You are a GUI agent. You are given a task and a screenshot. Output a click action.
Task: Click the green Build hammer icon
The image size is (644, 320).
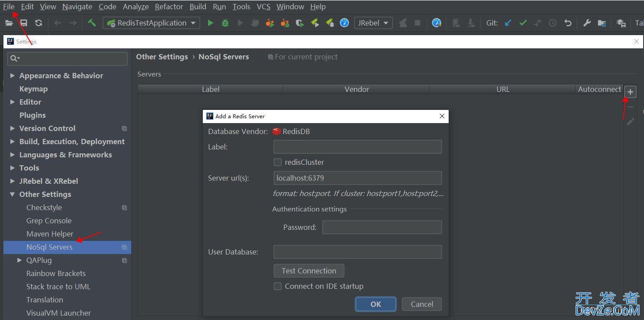[x=92, y=23]
